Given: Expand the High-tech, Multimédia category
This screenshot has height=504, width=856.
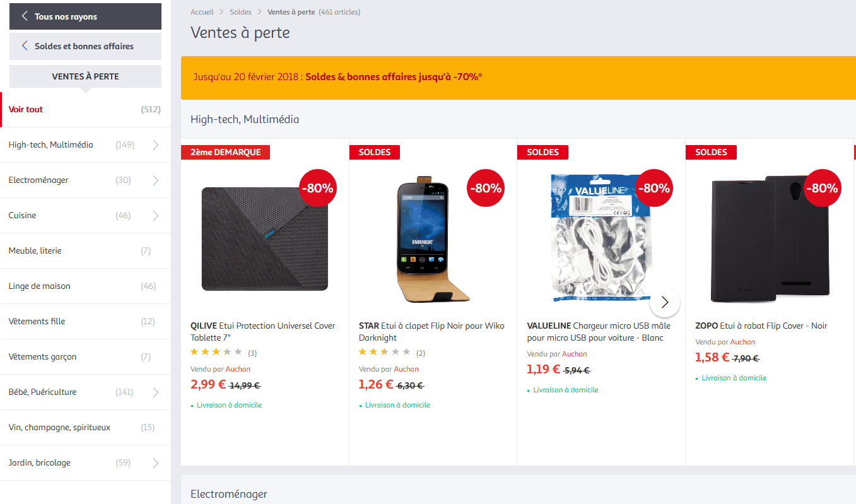Looking at the screenshot, I should 155,144.
